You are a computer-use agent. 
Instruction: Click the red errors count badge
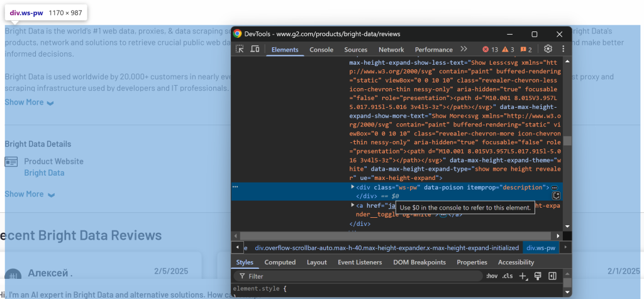click(490, 50)
